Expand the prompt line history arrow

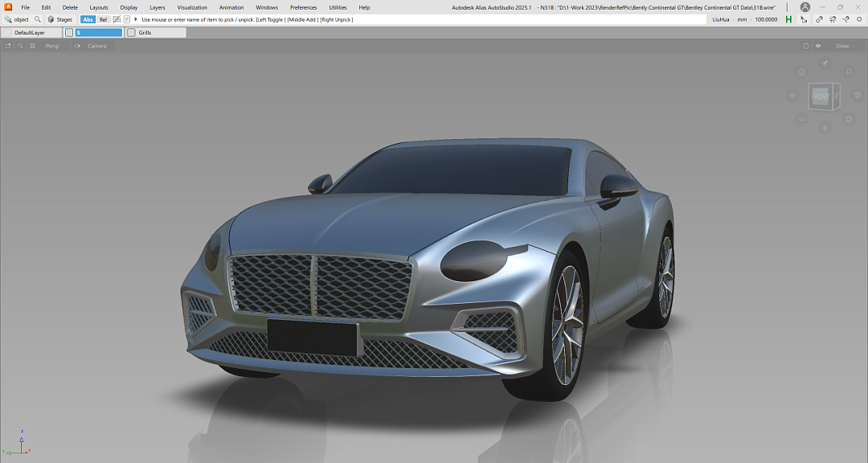(136, 19)
